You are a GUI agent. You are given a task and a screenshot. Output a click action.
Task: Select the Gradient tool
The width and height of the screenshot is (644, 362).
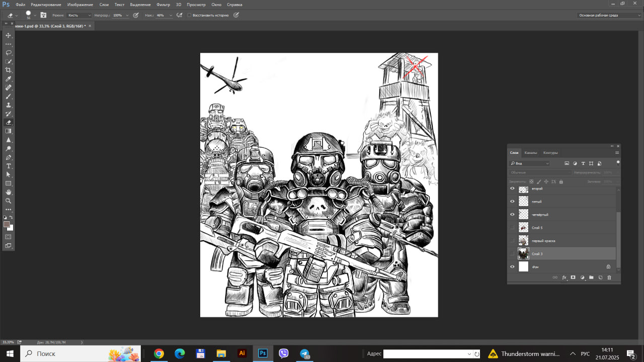tap(9, 131)
